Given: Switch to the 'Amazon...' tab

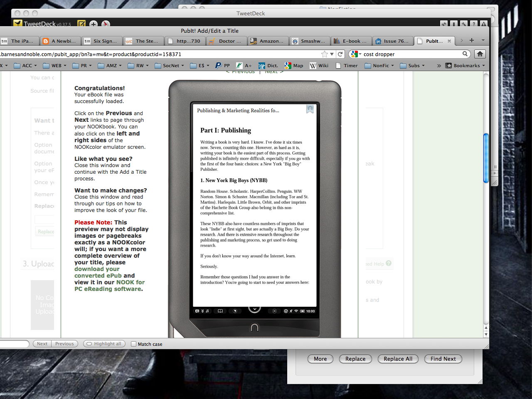Looking at the screenshot, I should click(268, 41).
